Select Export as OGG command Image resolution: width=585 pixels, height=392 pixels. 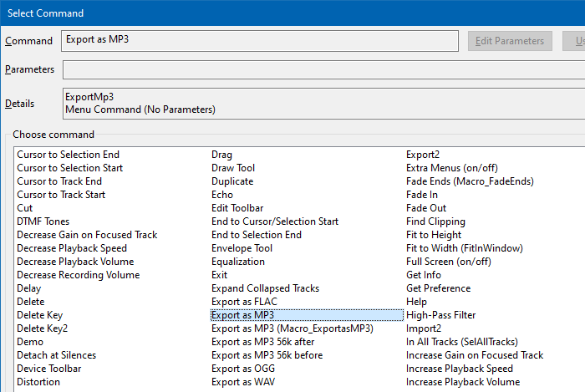[x=243, y=369]
